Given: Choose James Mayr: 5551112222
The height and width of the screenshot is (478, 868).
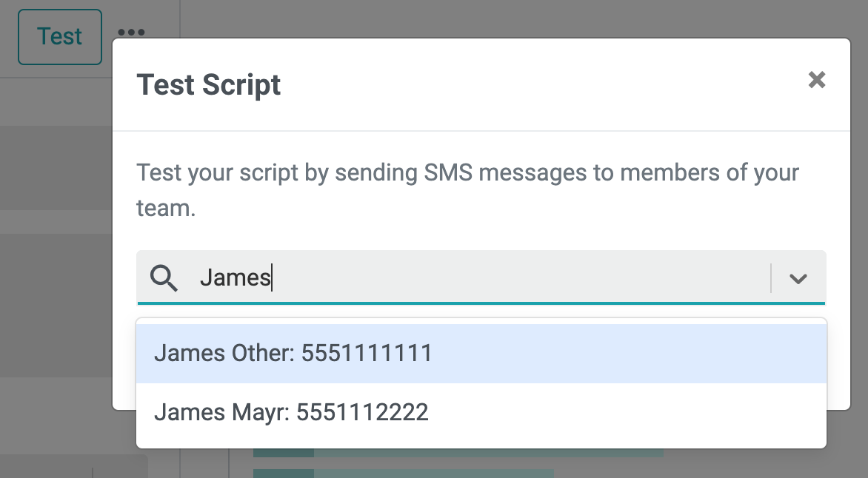Looking at the screenshot, I should (481, 412).
